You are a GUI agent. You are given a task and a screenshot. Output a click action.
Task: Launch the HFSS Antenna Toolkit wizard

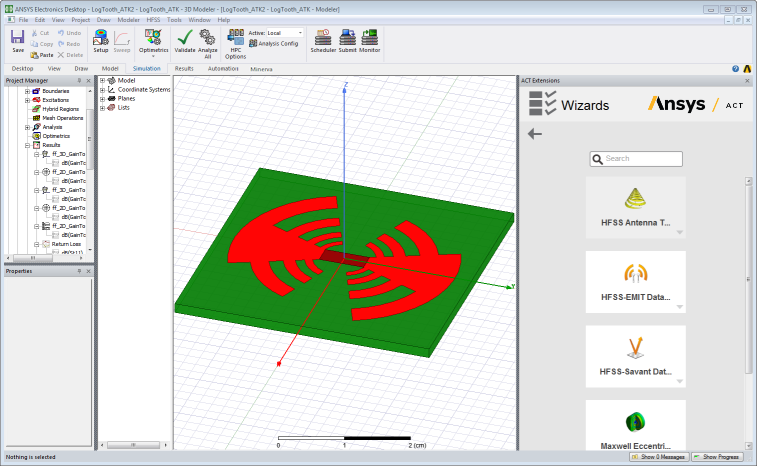[x=635, y=207]
